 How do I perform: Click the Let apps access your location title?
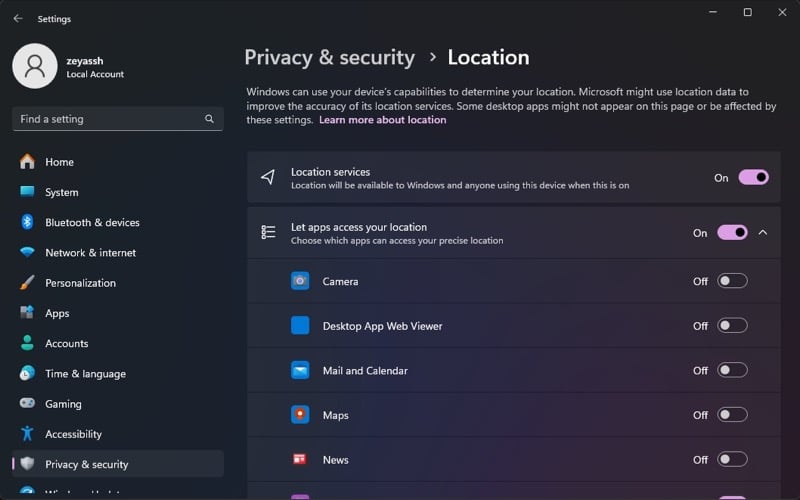(x=359, y=227)
